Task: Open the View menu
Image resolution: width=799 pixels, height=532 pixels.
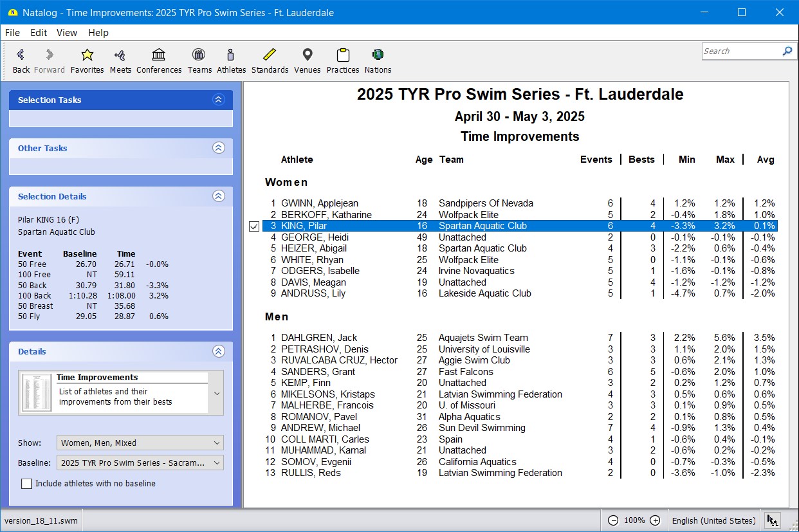Action: coord(66,33)
